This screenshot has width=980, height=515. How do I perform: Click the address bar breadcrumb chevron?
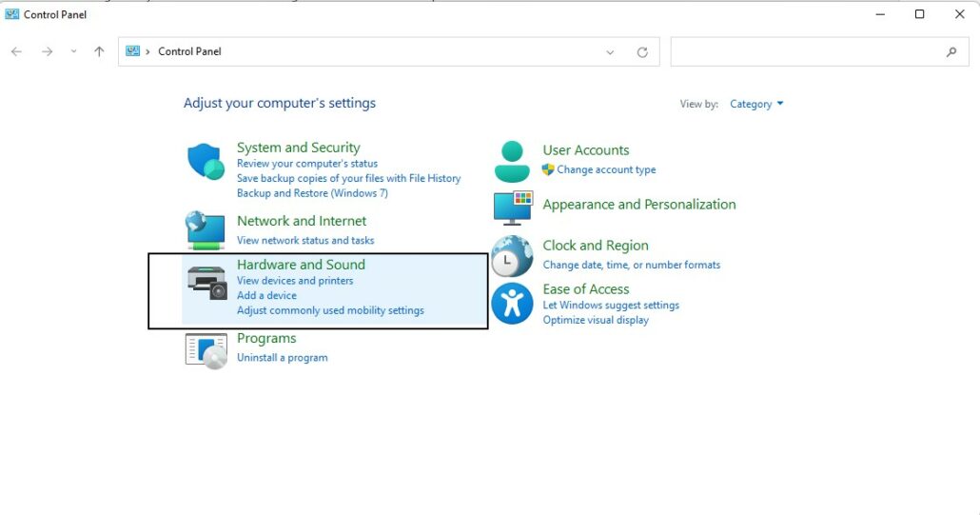click(148, 51)
